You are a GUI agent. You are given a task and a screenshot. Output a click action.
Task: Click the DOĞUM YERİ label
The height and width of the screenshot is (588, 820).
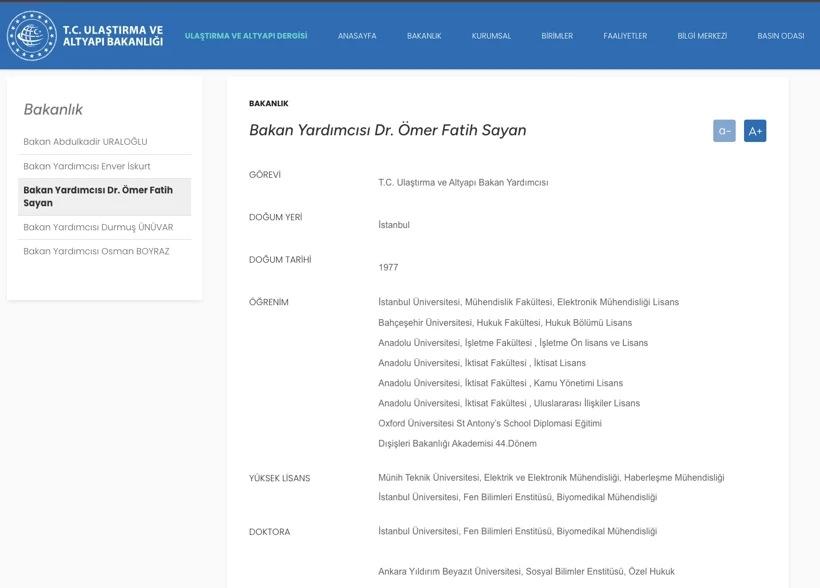(x=276, y=217)
